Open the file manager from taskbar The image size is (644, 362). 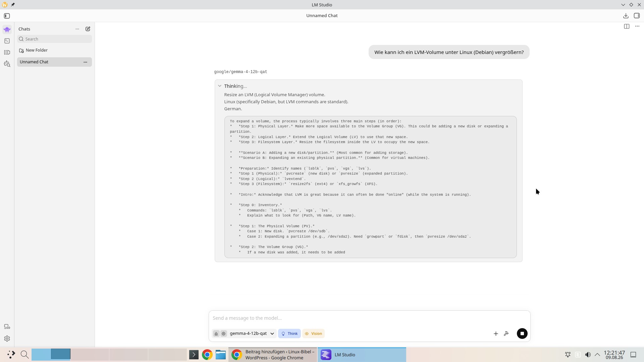coord(221,355)
